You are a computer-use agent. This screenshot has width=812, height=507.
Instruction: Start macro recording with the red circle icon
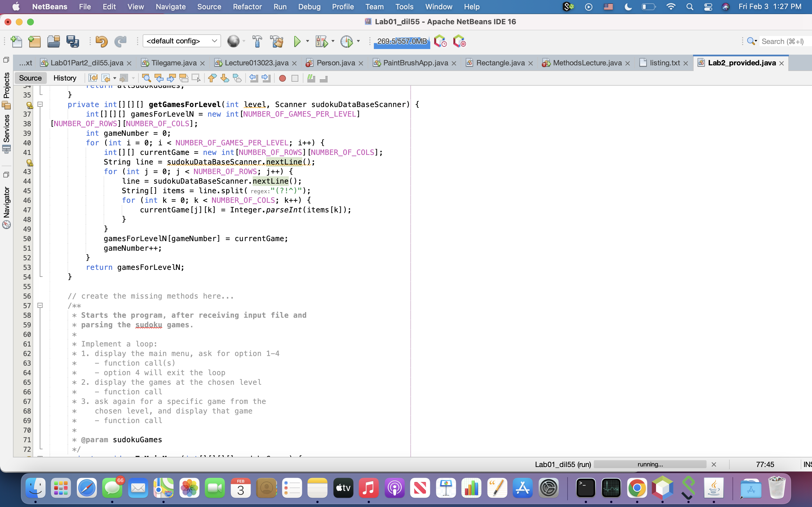click(x=282, y=78)
